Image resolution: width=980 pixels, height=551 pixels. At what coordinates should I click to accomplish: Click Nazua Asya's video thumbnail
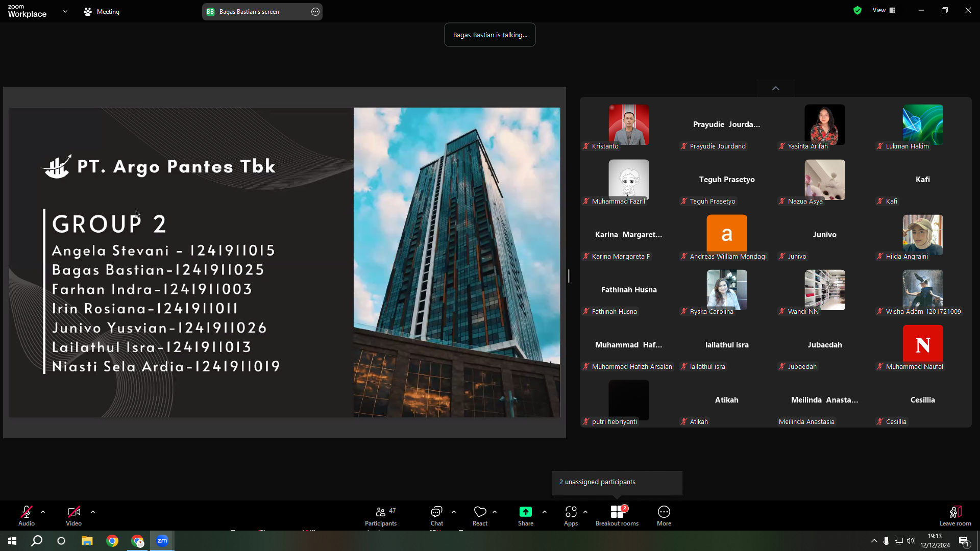click(x=825, y=180)
